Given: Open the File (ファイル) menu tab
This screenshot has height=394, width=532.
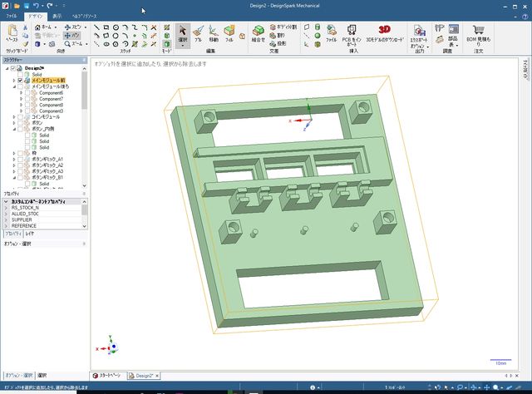Looking at the screenshot, I should click(12, 16).
